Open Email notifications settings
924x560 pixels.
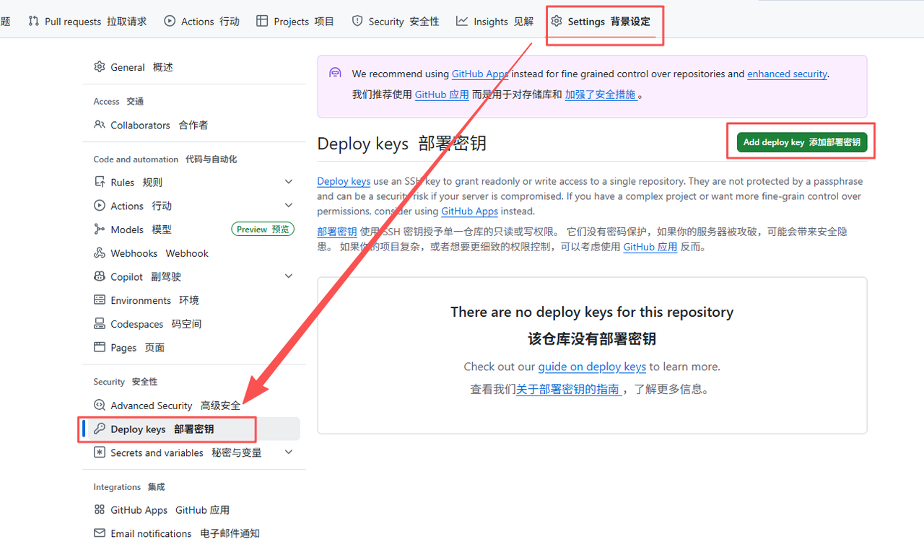[x=191, y=533]
